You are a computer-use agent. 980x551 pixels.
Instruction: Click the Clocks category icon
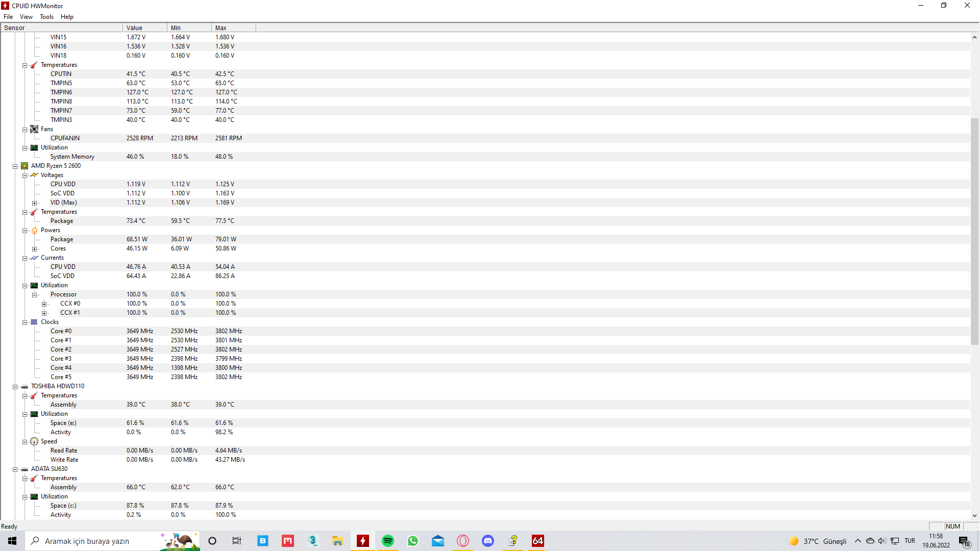[x=34, y=322]
